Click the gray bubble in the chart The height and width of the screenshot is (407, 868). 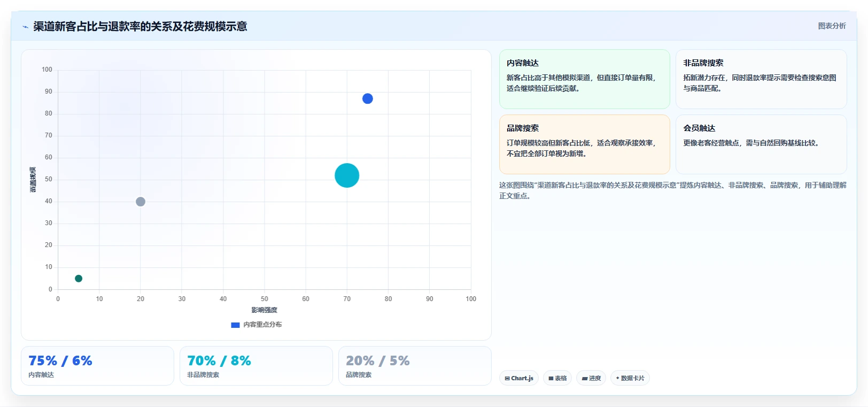pyautogui.click(x=141, y=202)
